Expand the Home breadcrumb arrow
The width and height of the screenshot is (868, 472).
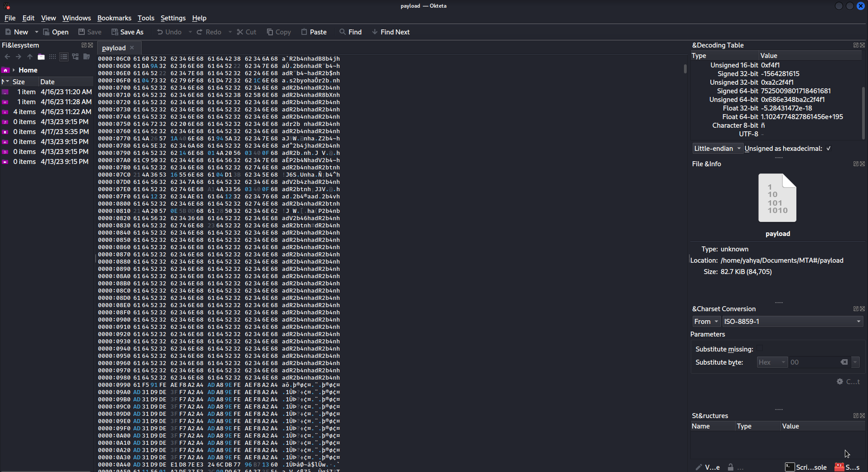(x=14, y=70)
